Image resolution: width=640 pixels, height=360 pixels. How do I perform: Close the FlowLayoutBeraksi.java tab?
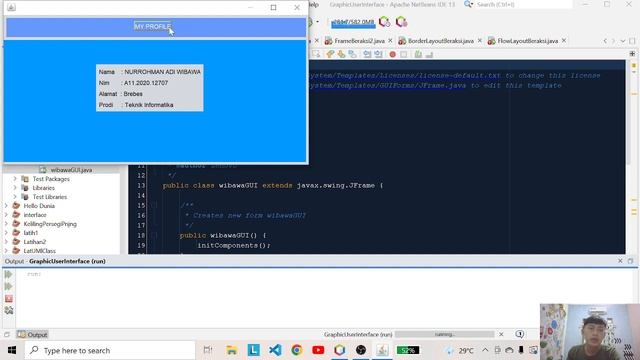click(x=564, y=40)
